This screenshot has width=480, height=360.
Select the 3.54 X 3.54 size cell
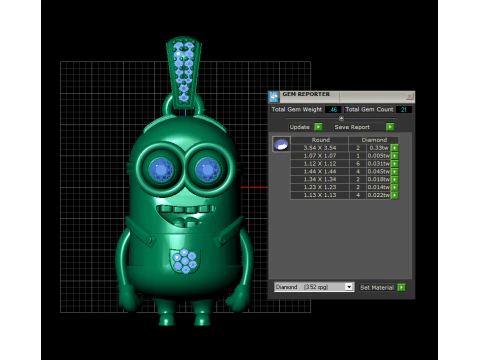pyautogui.click(x=320, y=148)
